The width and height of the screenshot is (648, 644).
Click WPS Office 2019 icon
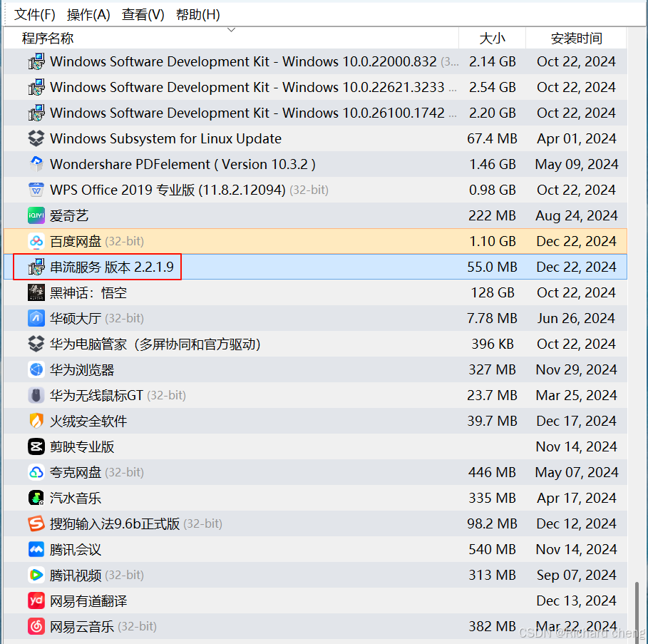pyautogui.click(x=36, y=190)
